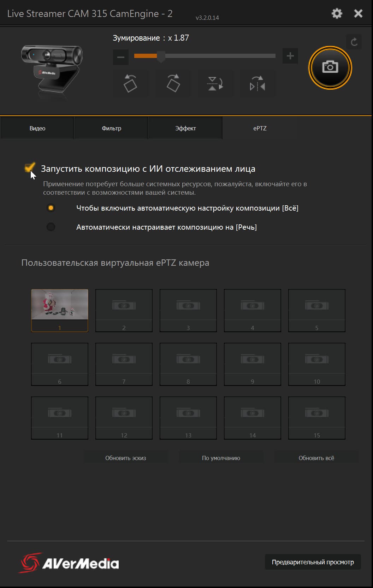
Task: Select ePTZ camera preset 5
Action: 317,310
